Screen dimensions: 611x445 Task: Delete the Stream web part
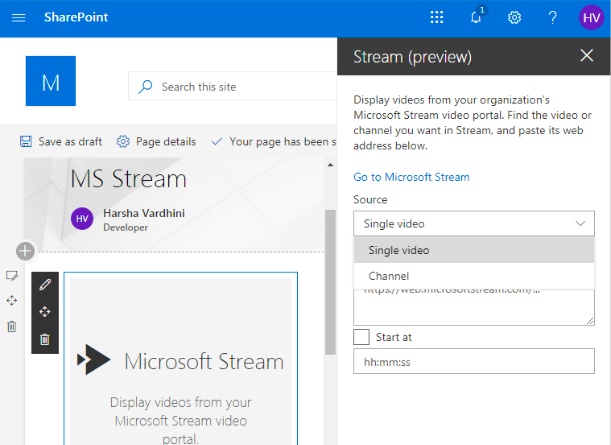coord(45,339)
